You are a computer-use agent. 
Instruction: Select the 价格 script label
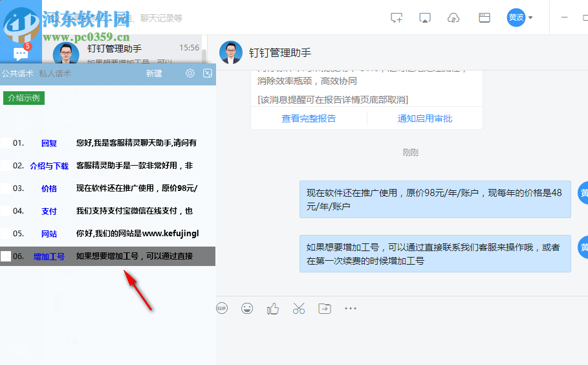(49, 189)
